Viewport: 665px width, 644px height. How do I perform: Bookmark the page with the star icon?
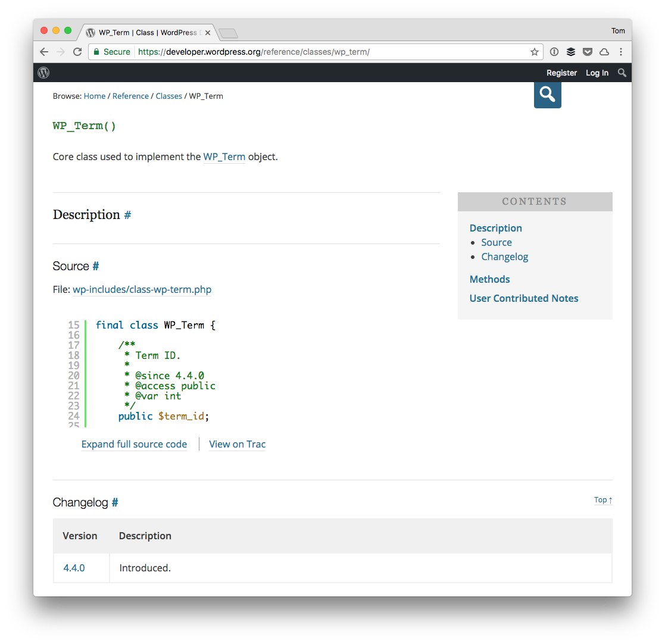click(534, 52)
